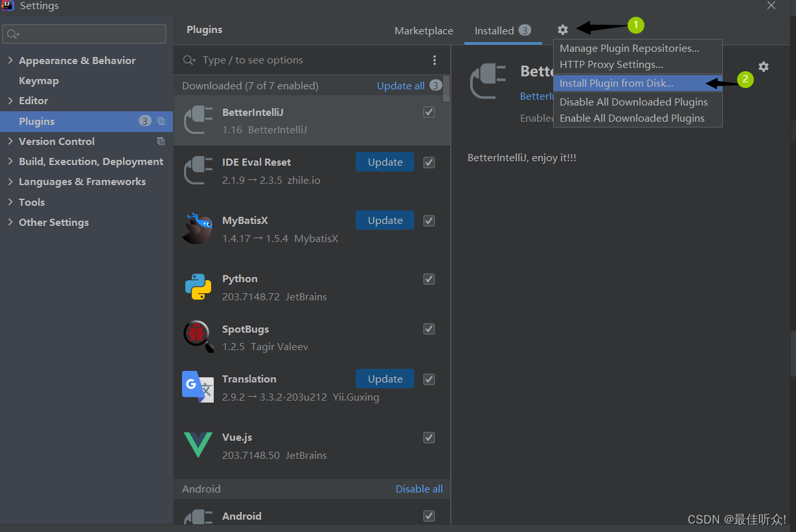The width and height of the screenshot is (796, 532).
Task: Choose Disable All Downloaded Plugins
Action: tap(637, 102)
